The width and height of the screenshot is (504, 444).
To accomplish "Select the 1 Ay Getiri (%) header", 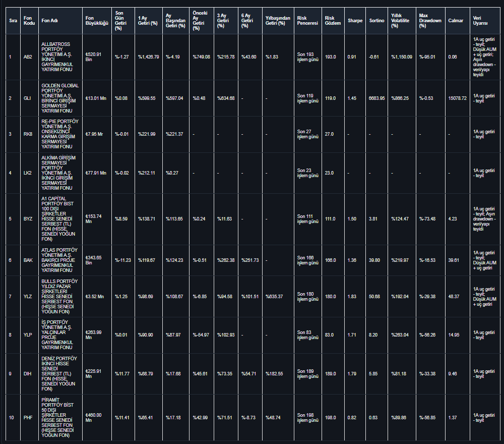I will (x=148, y=21).
